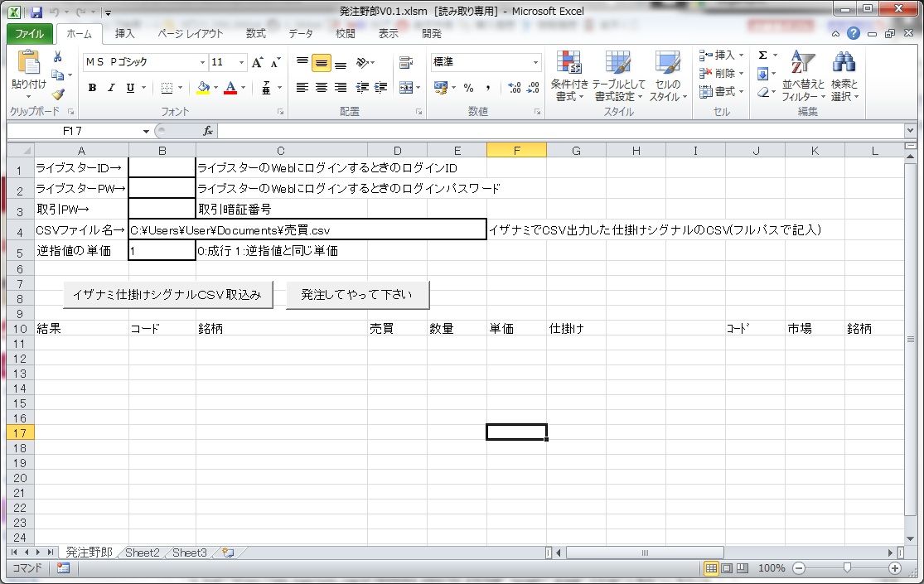This screenshot has height=584, width=924.
Task: Toggle middle vertical alignment (highlighted)
Action: pyautogui.click(x=322, y=62)
